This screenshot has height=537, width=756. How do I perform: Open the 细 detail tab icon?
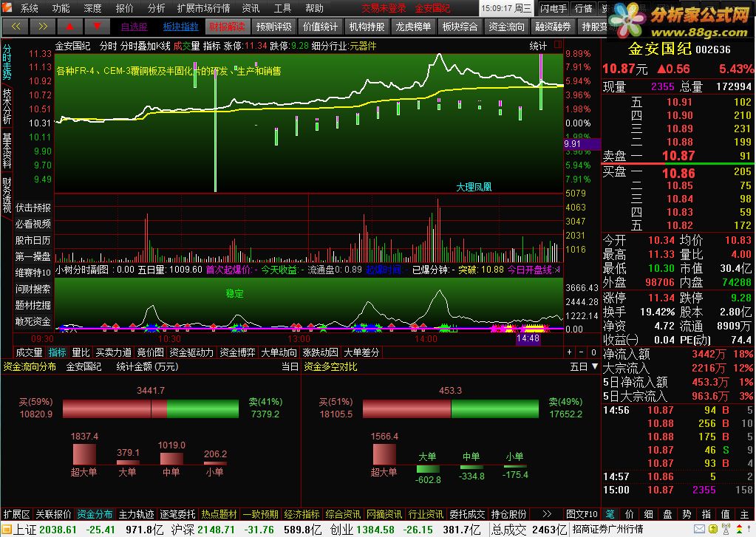pos(649,514)
